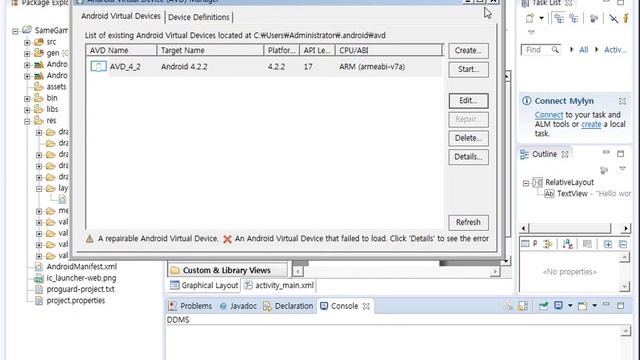This screenshot has width=640, height=360.
Task: Click the 'Android 4.2.2' target cell
Action: [184, 67]
